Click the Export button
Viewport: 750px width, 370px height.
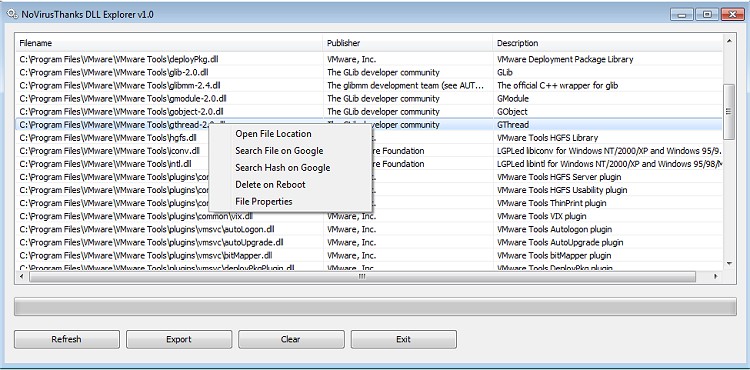pyautogui.click(x=179, y=339)
